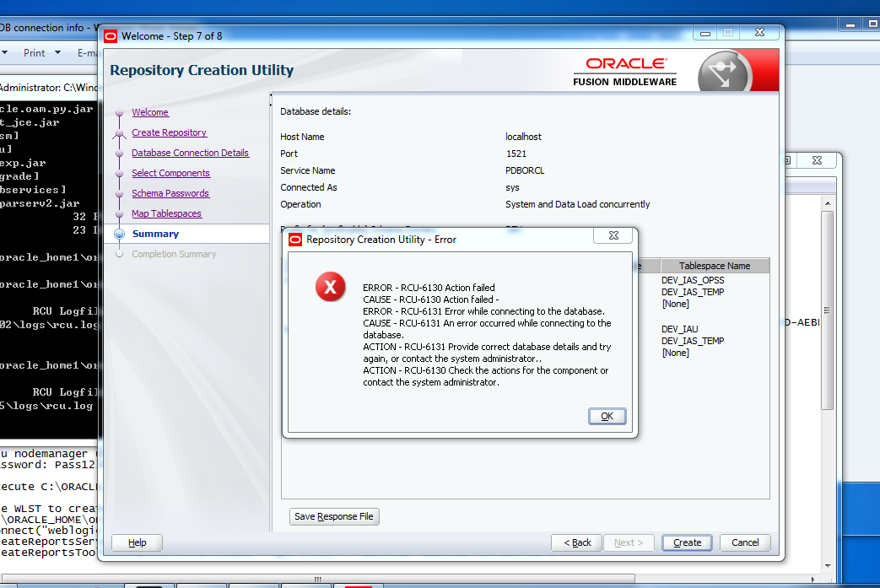Click the red error X icon
The width and height of the screenshot is (880, 588).
(330, 288)
